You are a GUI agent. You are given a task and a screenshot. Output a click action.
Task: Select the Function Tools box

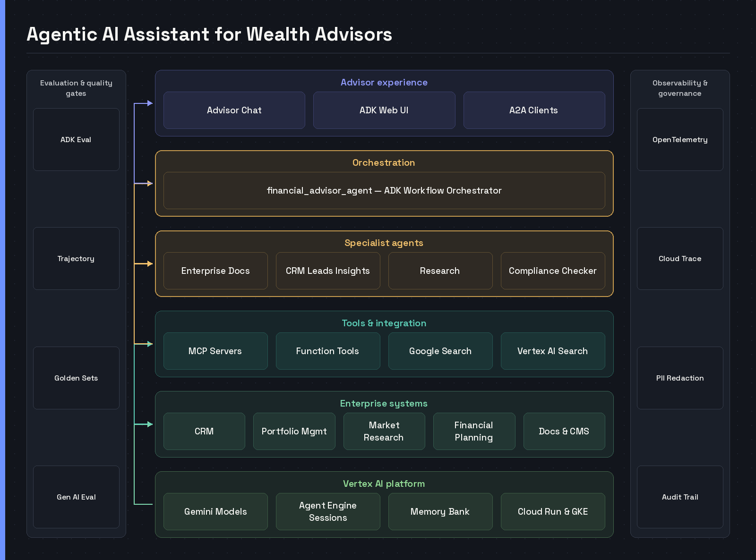pos(328,351)
